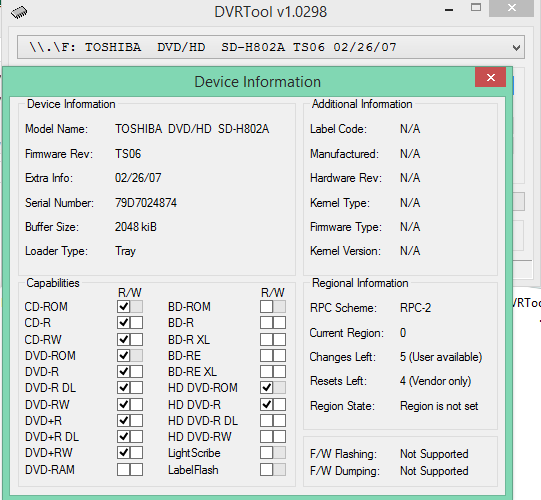541x500 pixels.
Task: Toggle DVD+R DL write checkbox
Action: (136, 437)
